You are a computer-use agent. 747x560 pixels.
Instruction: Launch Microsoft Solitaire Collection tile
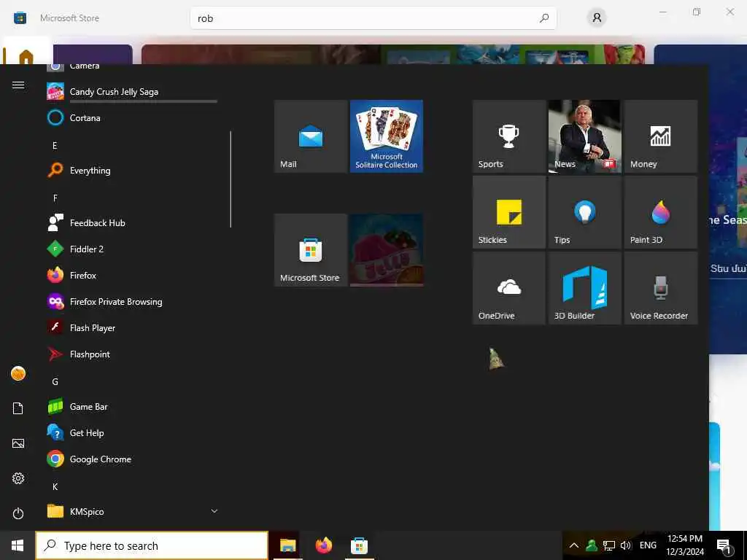click(387, 136)
